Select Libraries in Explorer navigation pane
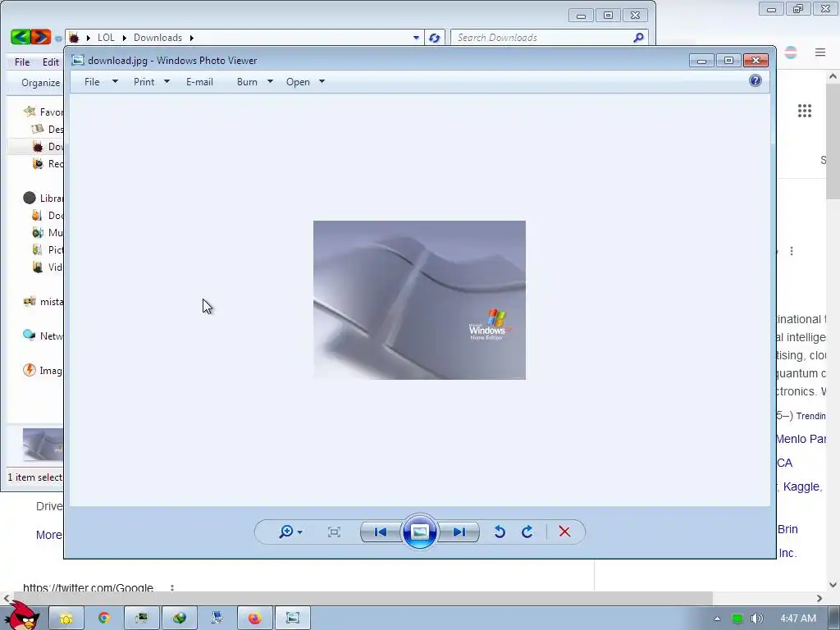The width and height of the screenshot is (840, 630). [43, 199]
